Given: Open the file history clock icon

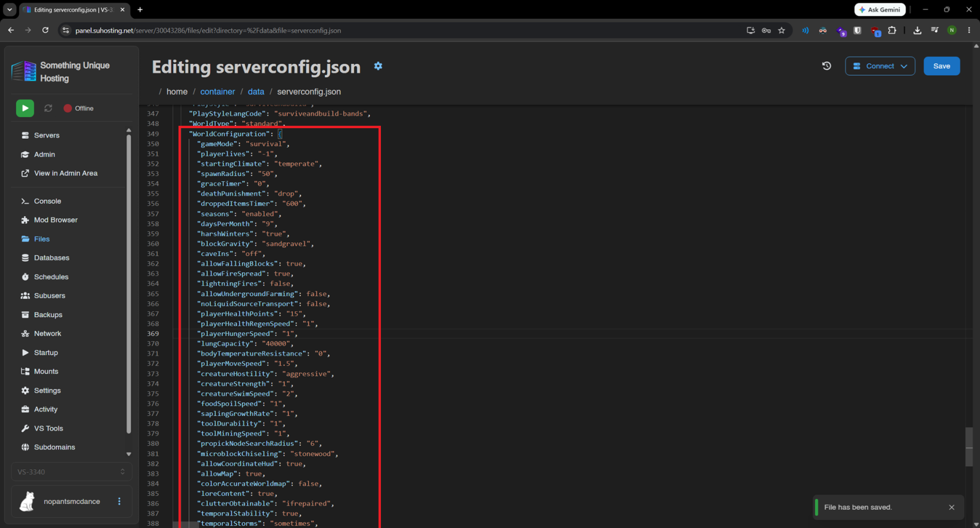Looking at the screenshot, I should [827, 66].
